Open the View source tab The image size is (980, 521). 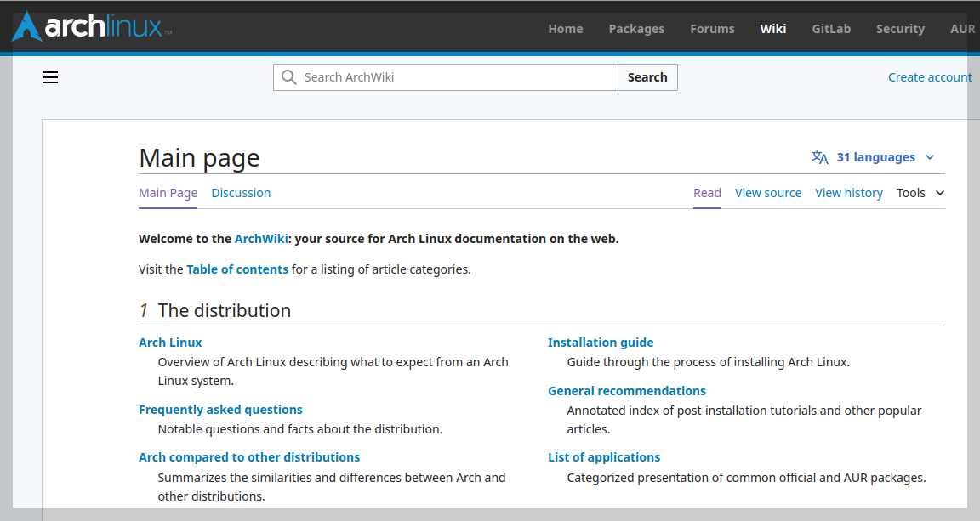click(768, 193)
